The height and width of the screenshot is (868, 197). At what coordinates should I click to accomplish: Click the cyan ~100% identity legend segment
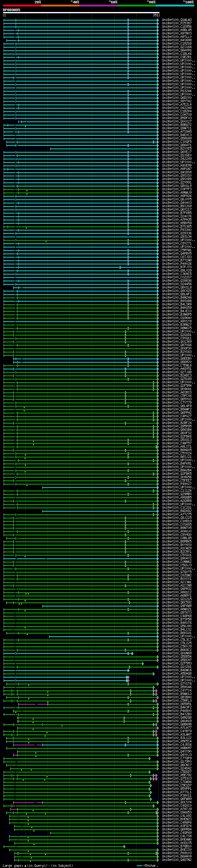coord(175,6)
